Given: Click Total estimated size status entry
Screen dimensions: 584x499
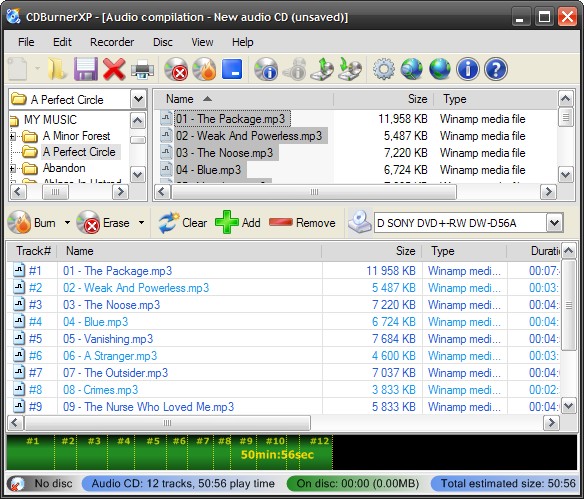Looking at the screenshot, I should 504,484.
